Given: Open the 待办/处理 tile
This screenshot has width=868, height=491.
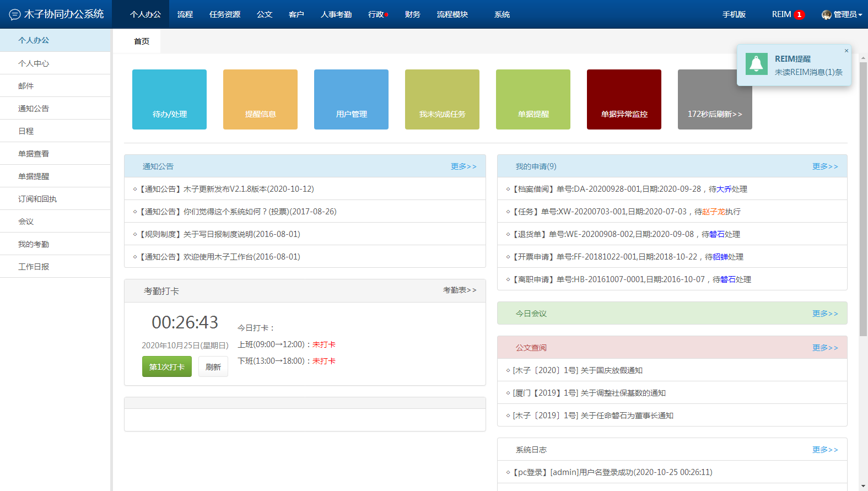Looking at the screenshot, I should pos(169,100).
